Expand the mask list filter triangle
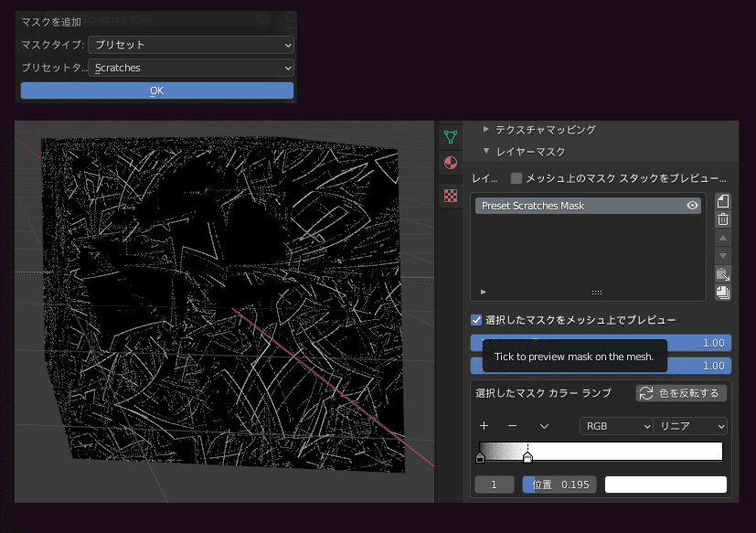756x533 pixels. pyautogui.click(x=484, y=292)
